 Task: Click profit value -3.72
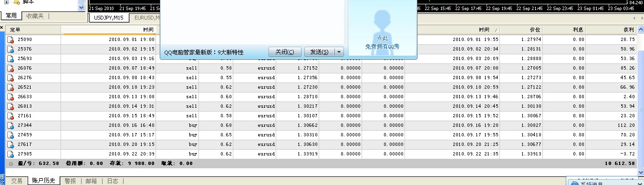click(627, 154)
